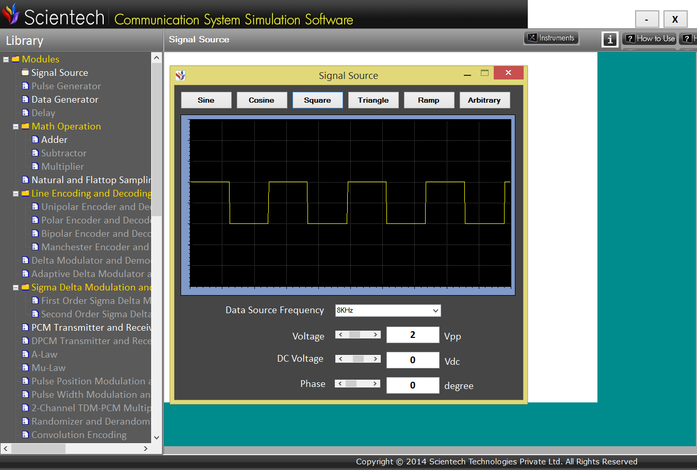This screenshot has height=470, width=697.
Task: Click library horizontal scrollbar right arrow
Action: pos(145,449)
